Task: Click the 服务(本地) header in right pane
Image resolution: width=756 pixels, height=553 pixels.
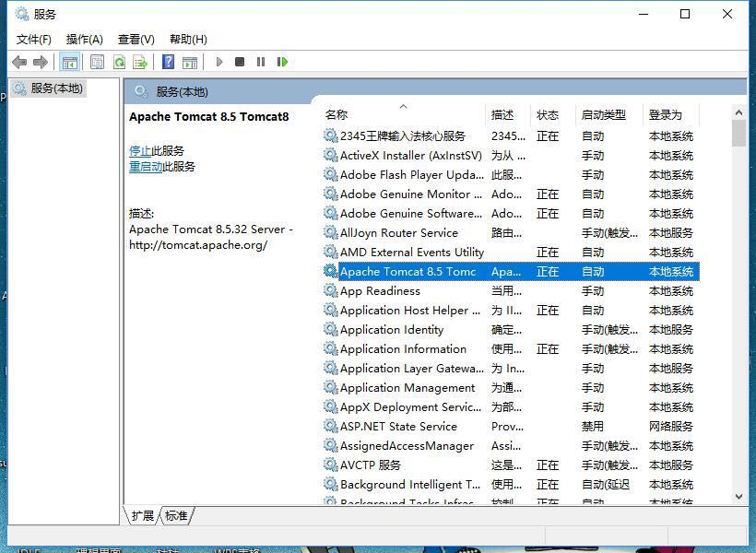Action: pyautogui.click(x=182, y=91)
